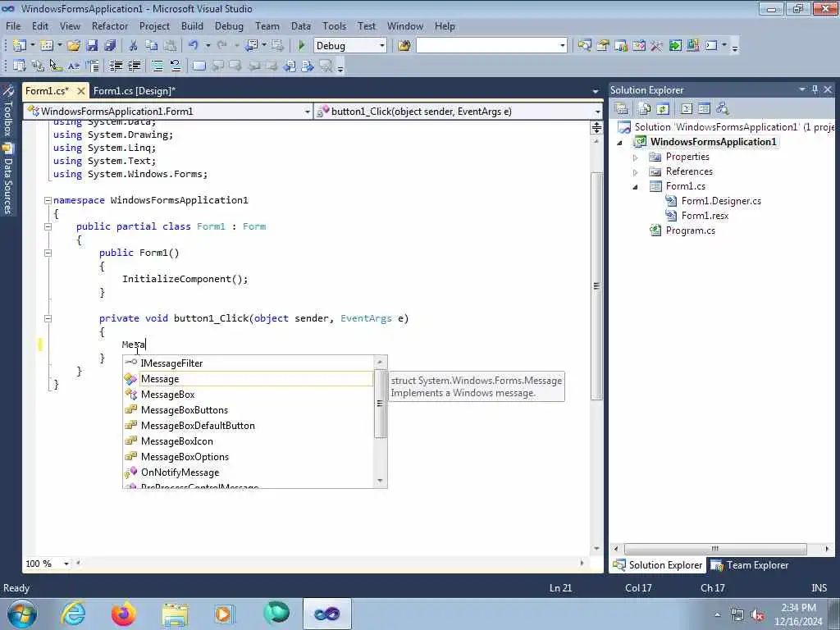840x630 pixels.
Task: Click the Navigate Backward icon
Action: click(252, 46)
